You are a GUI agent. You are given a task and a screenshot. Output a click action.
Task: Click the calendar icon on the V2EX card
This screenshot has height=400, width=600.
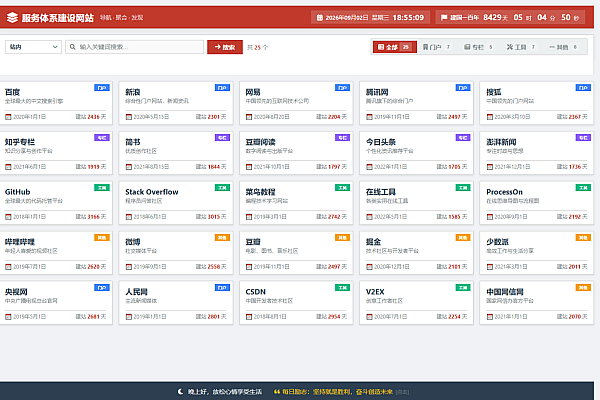pyautogui.click(x=369, y=317)
